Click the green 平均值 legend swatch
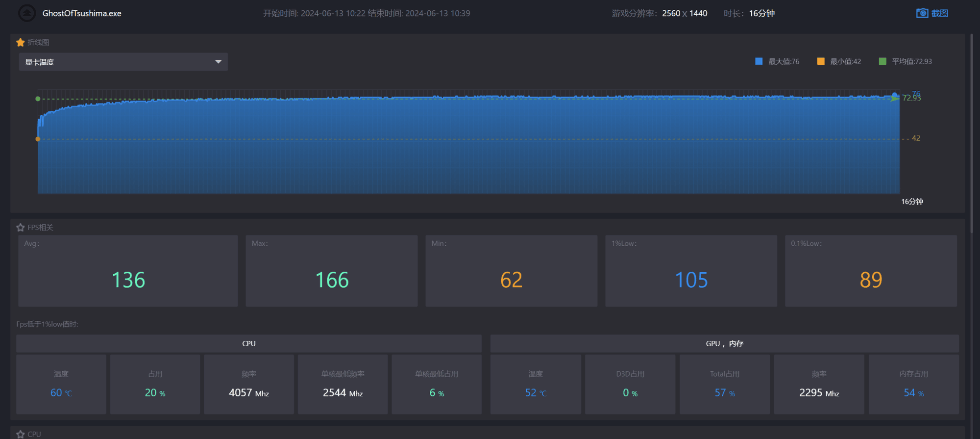 [882, 61]
